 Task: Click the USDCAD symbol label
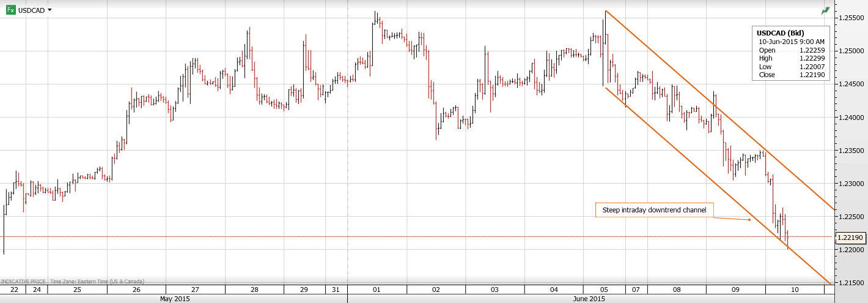point(31,10)
